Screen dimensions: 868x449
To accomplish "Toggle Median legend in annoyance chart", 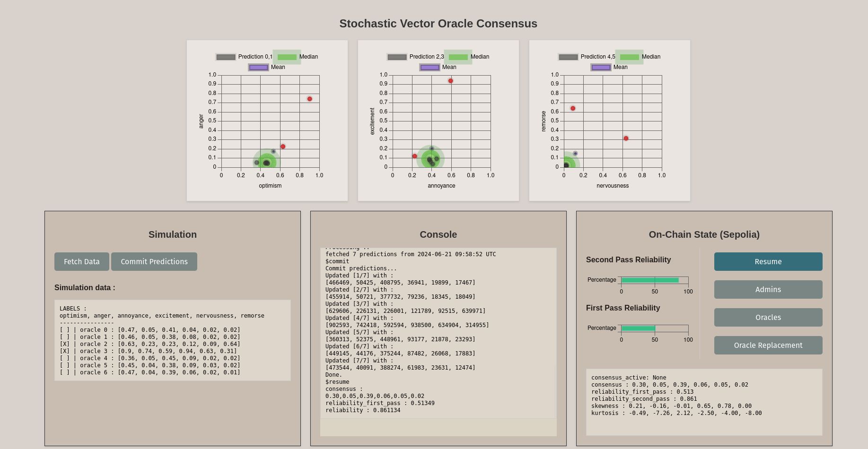I will (x=458, y=57).
